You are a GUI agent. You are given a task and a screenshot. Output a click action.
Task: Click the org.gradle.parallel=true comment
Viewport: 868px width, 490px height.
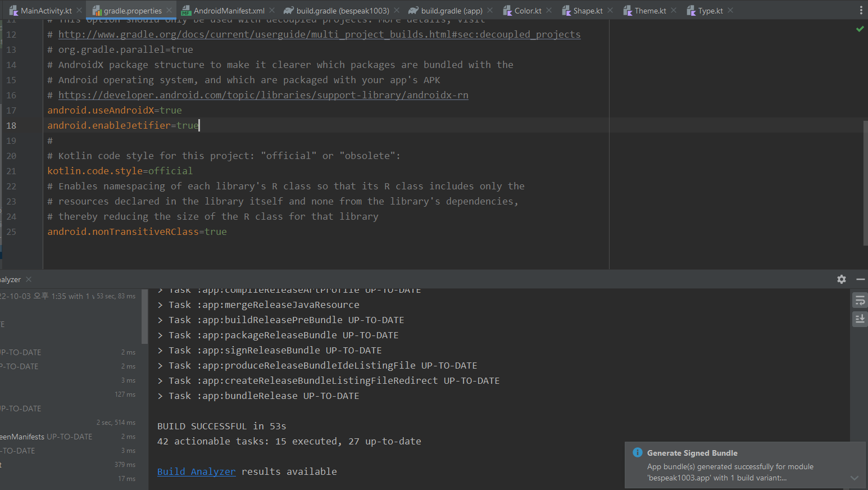(120, 49)
